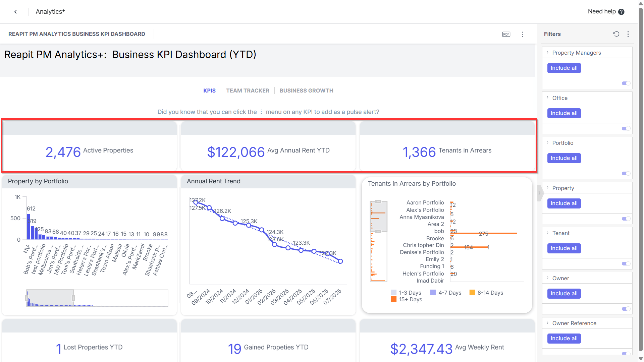Open the BUSINESS GROWTH tab

click(306, 90)
